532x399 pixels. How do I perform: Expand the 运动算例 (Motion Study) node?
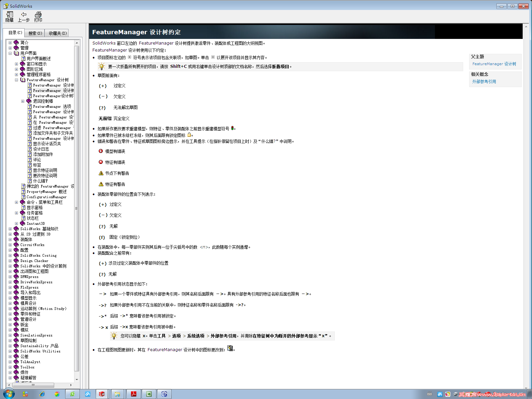click(10, 309)
